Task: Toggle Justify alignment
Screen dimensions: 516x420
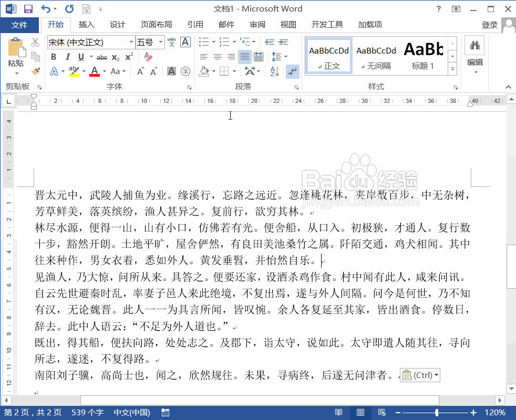Action: point(244,57)
